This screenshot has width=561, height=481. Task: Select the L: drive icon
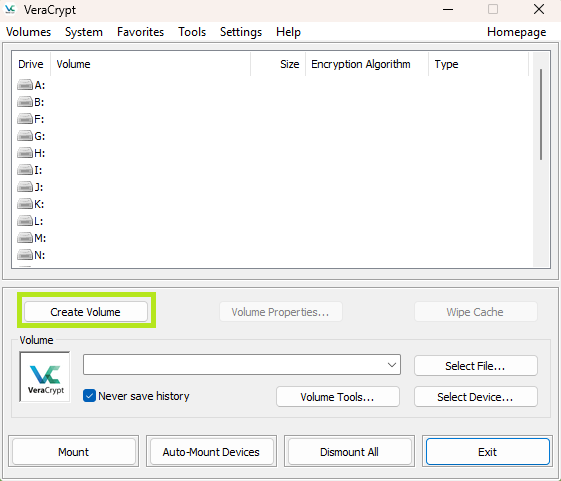[25, 221]
